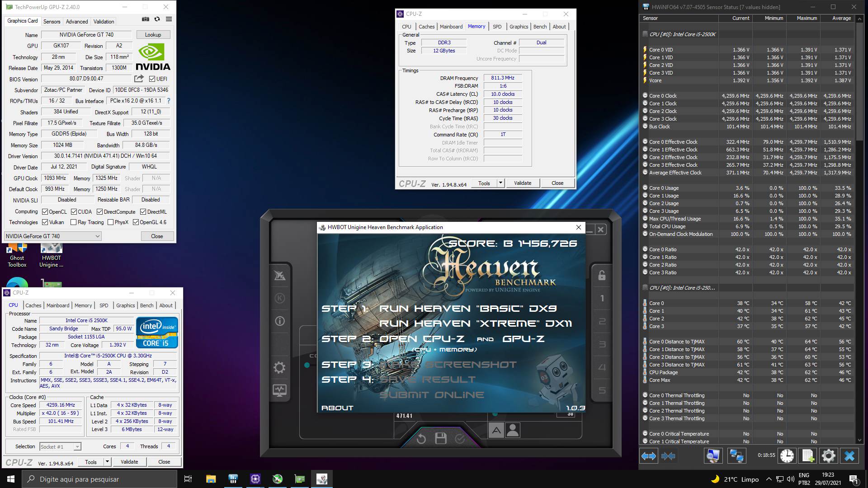Click HWiNFO magnifier monitor icon
Screen dimensions: 868x488
click(713, 456)
